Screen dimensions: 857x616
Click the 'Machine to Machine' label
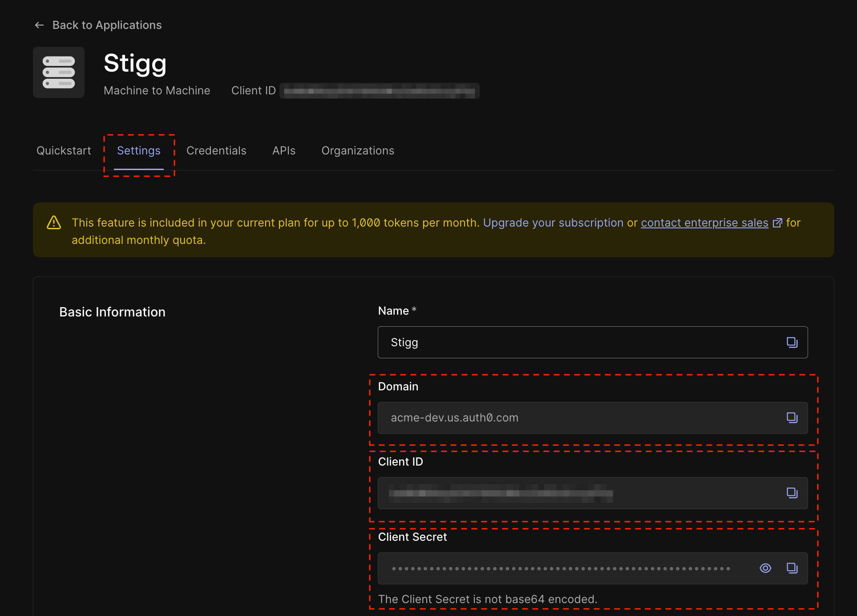click(157, 91)
